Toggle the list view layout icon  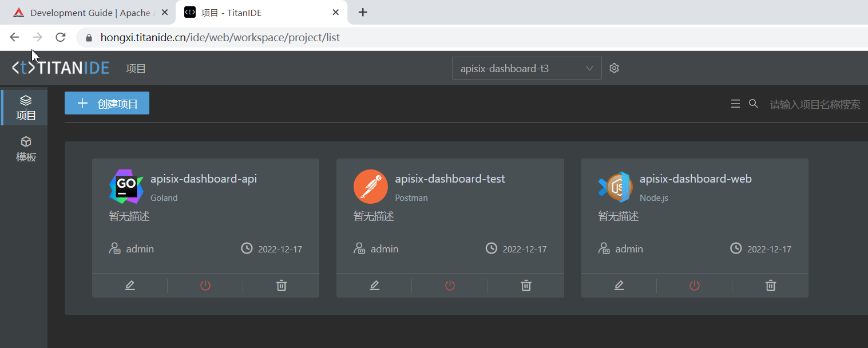pyautogui.click(x=735, y=104)
